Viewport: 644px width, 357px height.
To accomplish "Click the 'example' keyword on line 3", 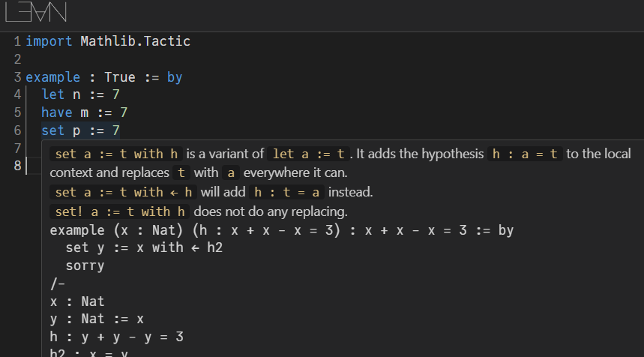I will (x=52, y=77).
